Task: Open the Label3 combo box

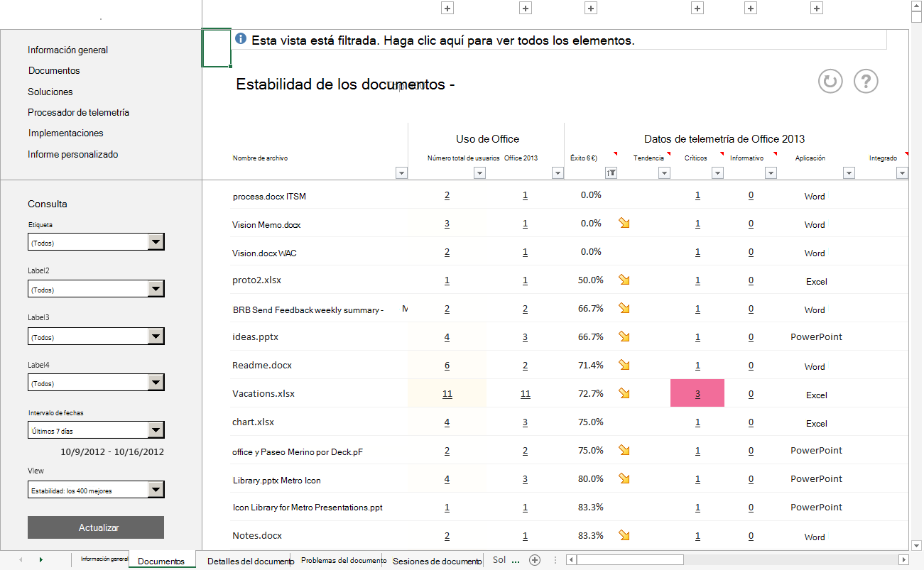Action: [x=96, y=336]
